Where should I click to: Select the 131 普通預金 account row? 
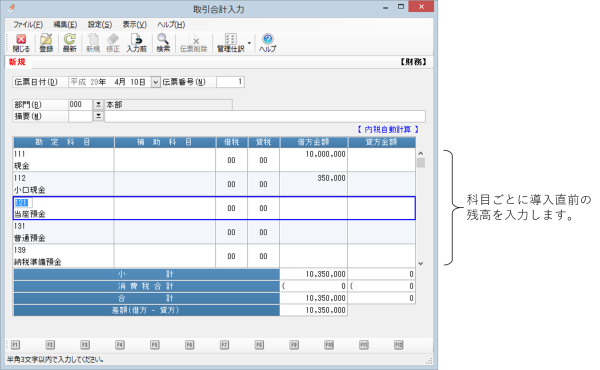pyautogui.click(x=214, y=232)
